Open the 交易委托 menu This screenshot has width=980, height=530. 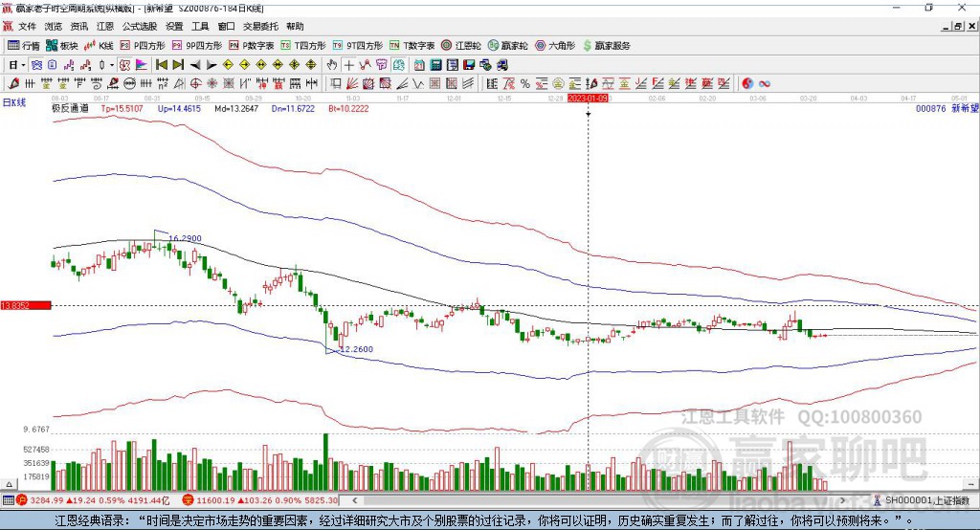(x=260, y=26)
